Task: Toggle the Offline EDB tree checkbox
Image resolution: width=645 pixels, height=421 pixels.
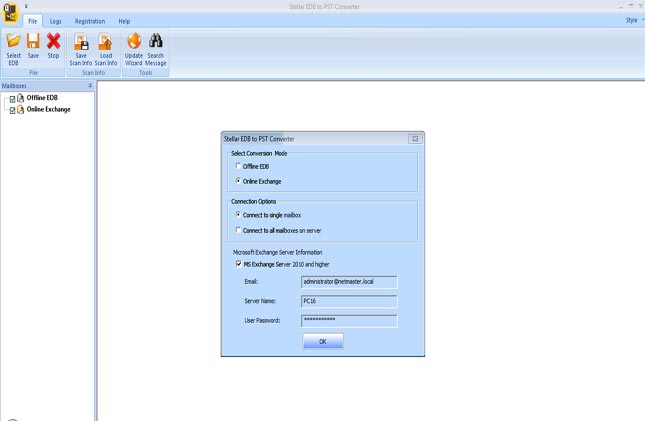Action: click(x=12, y=99)
